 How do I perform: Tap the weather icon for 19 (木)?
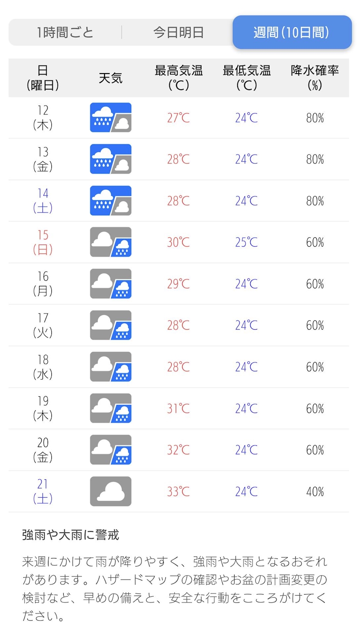[110, 408]
